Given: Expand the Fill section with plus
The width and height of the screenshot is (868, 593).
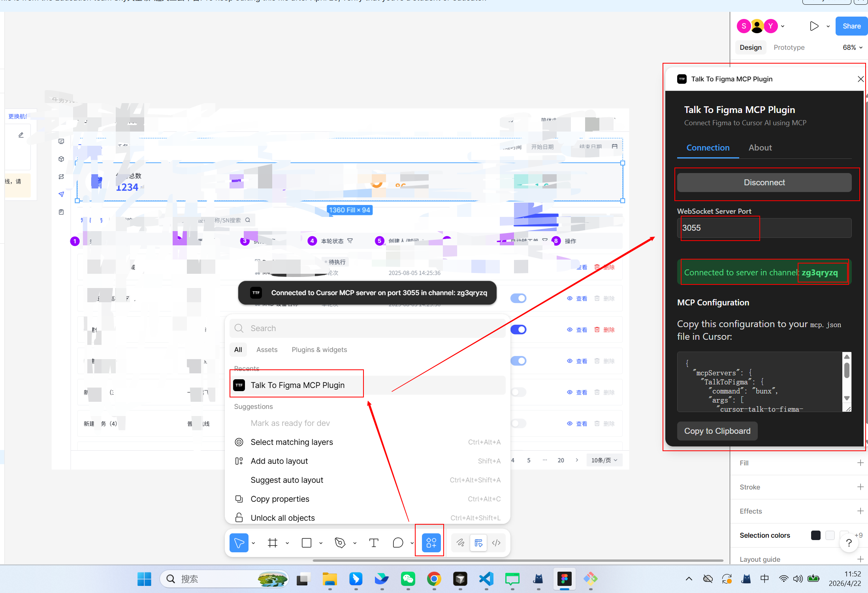Looking at the screenshot, I should [860, 463].
